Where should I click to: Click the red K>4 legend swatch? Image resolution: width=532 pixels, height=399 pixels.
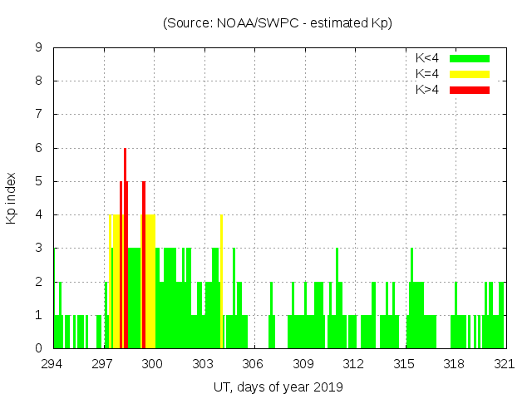470,89
